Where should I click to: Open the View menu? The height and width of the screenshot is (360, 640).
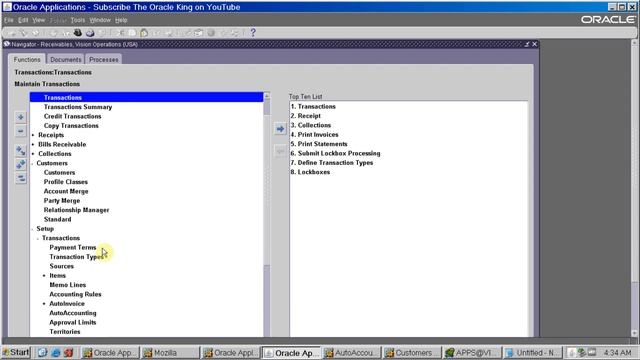coord(38,20)
